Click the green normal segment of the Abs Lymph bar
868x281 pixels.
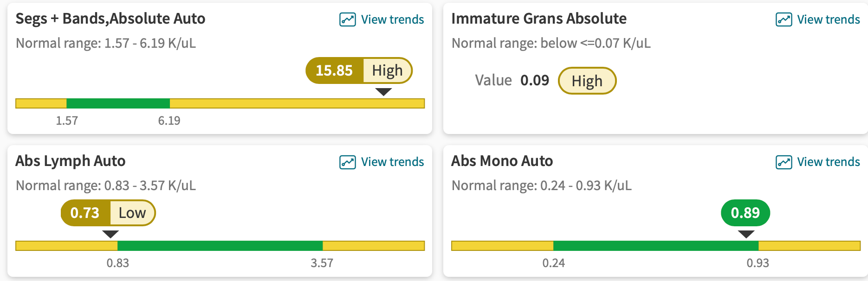pos(220,246)
